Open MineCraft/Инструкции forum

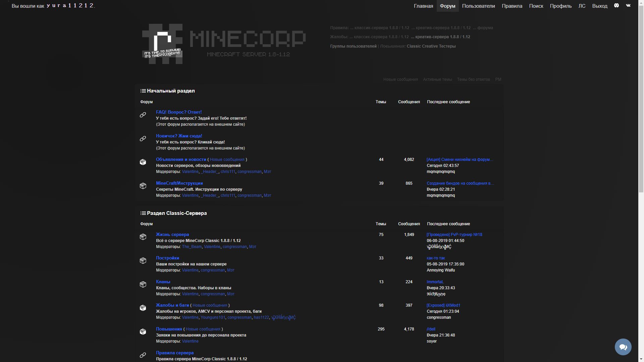click(x=179, y=183)
